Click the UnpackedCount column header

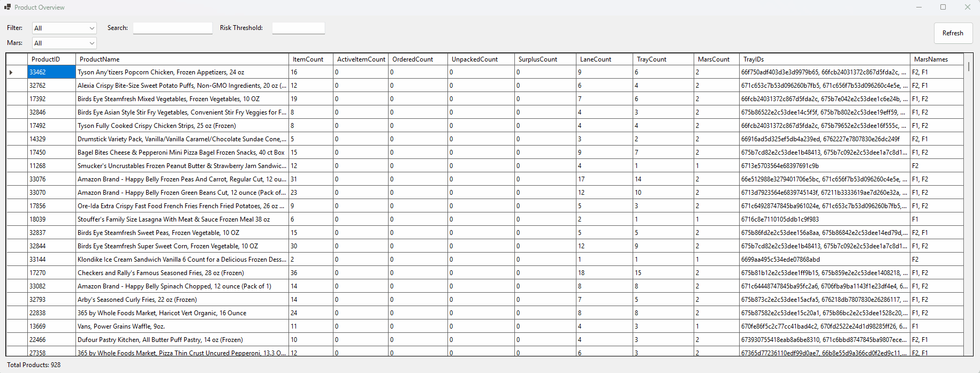click(481, 59)
